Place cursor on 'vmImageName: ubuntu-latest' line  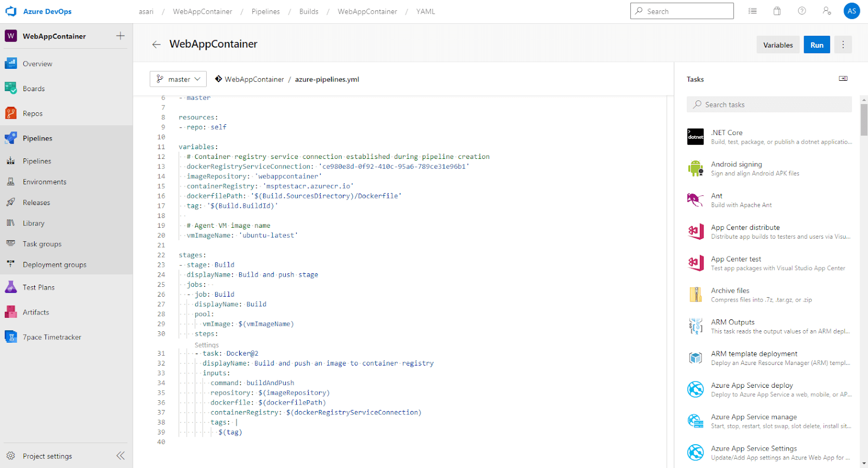click(242, 235)
